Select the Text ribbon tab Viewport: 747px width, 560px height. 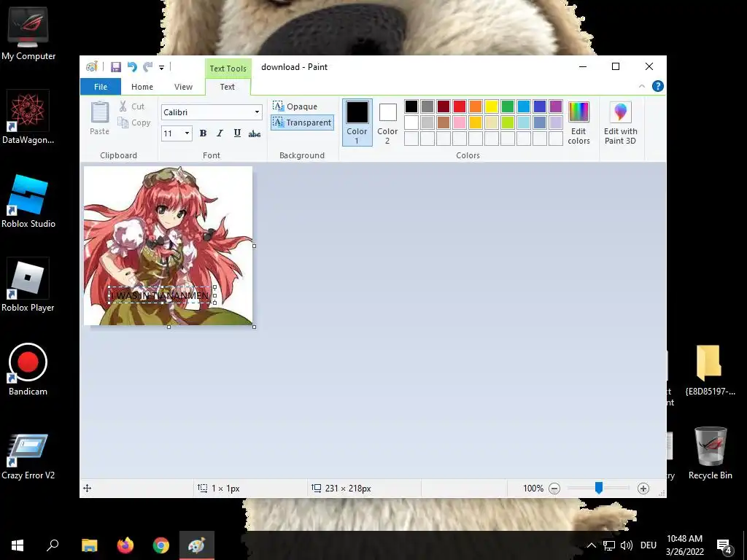tap(228, 87)
